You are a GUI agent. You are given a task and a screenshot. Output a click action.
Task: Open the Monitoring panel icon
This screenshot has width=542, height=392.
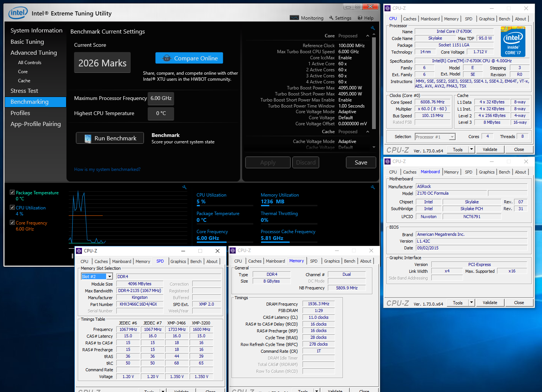tap(294, 18)
